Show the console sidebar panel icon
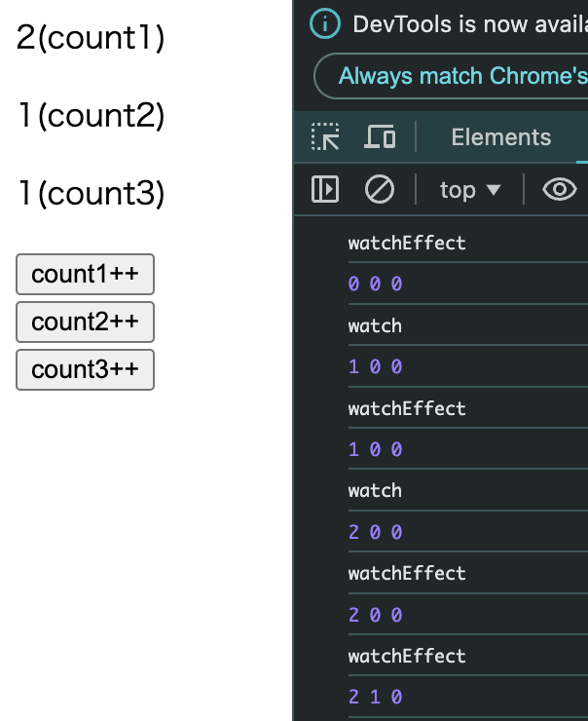The image size is (588, 721). (x=325, y=189)
